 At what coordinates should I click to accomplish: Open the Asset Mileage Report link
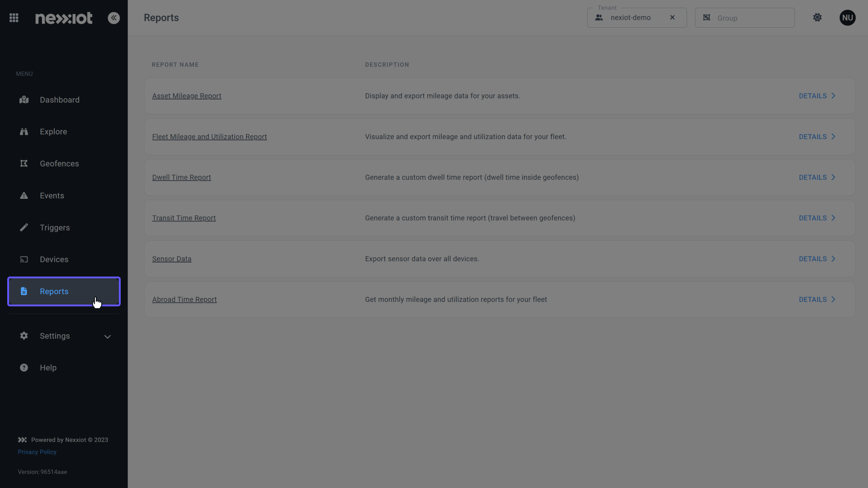187,96
